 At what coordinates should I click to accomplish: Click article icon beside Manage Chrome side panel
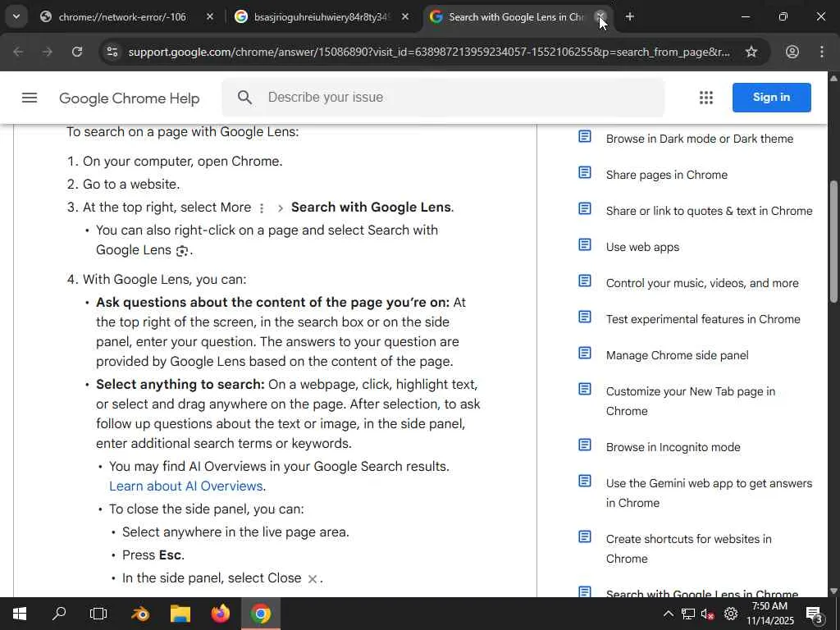point(584,353)
